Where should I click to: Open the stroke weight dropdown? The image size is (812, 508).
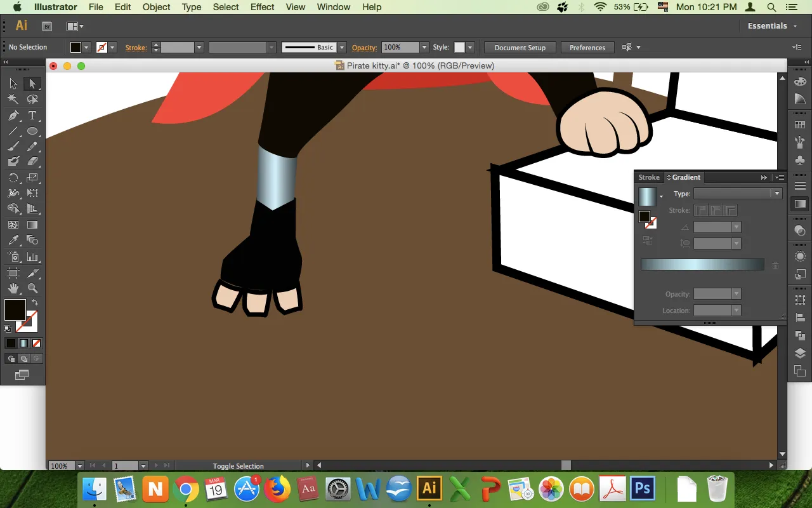tap(199, 47)
